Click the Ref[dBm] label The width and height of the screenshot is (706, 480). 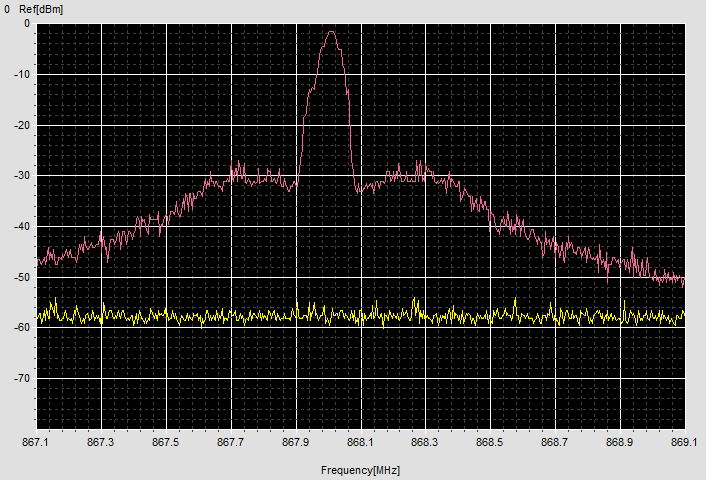coord(41,9)
